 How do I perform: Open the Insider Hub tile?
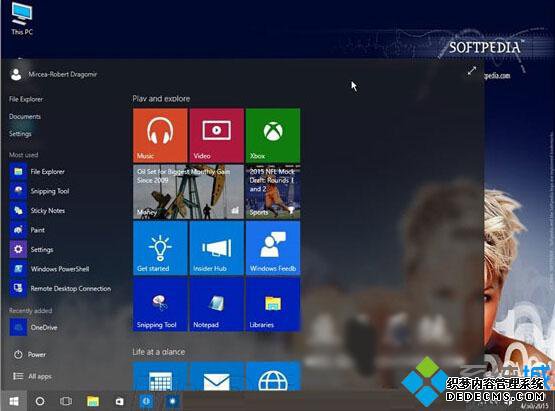coord(217,248)
